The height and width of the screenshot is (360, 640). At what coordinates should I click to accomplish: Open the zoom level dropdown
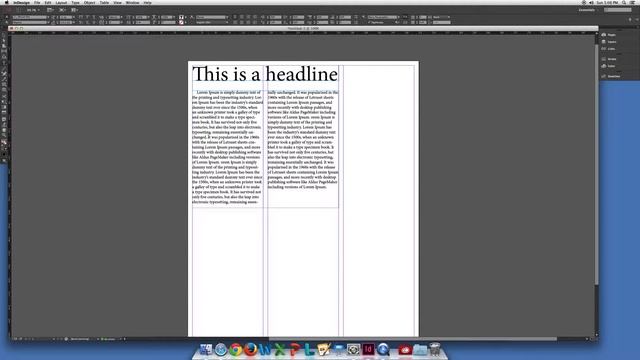tap(33, 10)
